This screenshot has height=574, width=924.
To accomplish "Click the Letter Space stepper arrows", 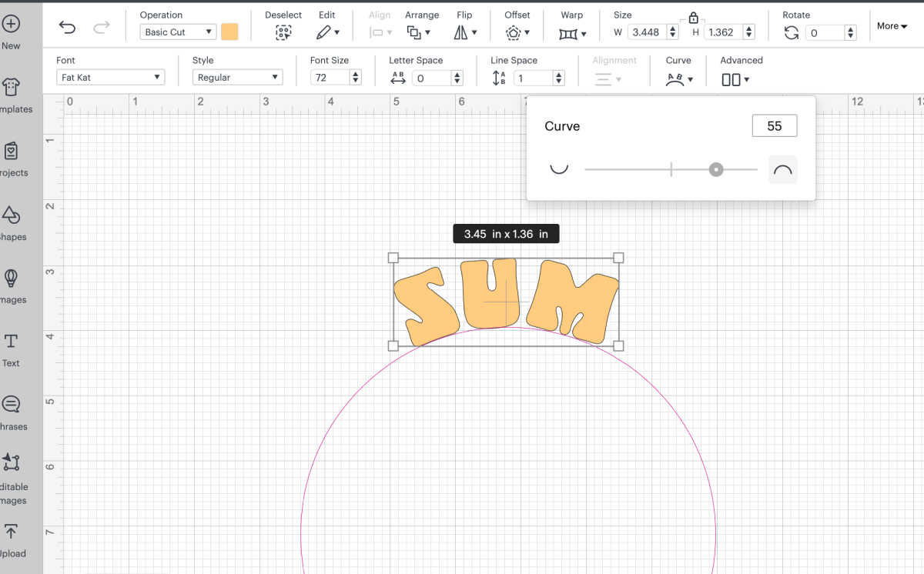I will 457,78.
